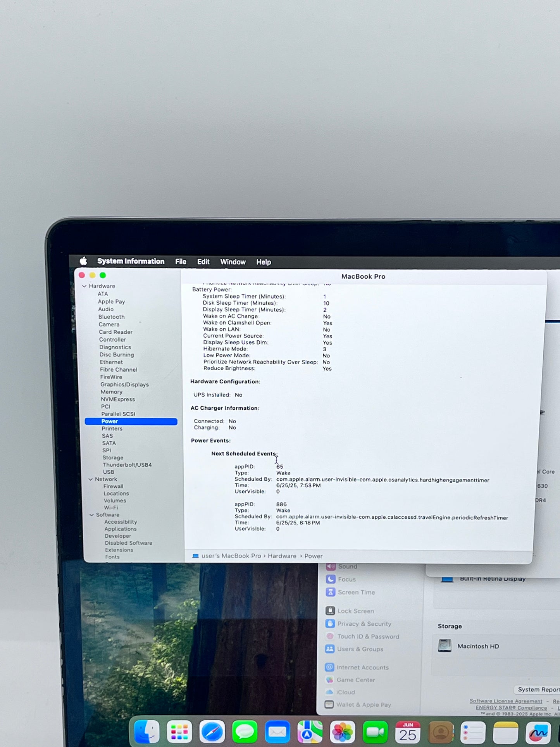
Task: Click the 'Next Scheduled Events:' heading
Action: (245, 454)
